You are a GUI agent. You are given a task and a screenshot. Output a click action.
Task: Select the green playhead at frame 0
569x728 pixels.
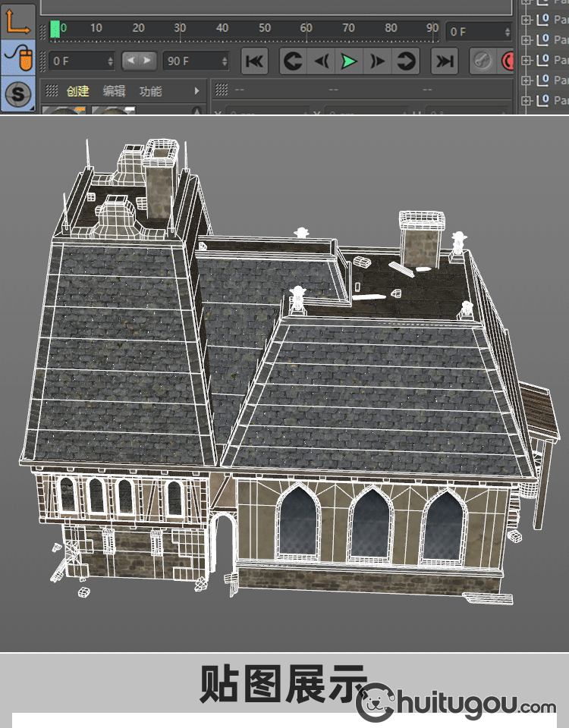[55, 29]
